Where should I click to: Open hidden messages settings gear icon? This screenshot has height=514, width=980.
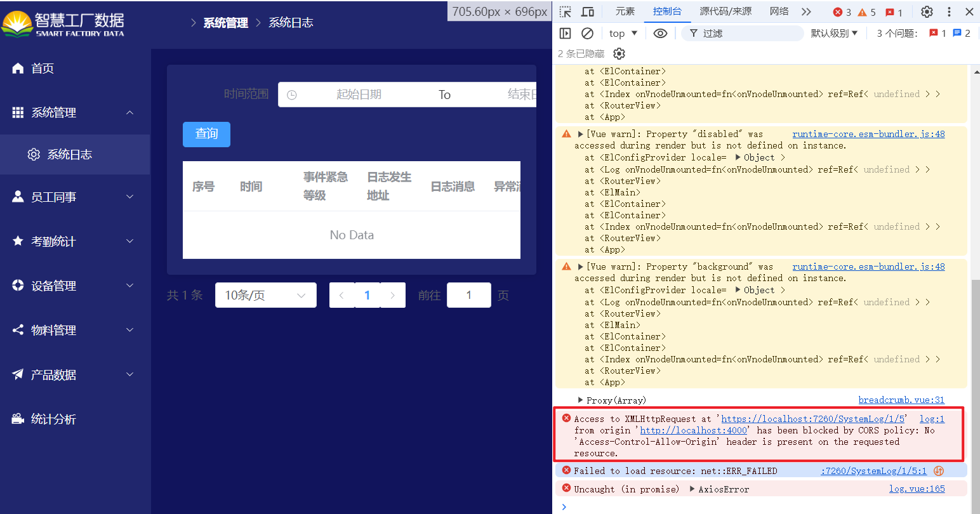click(x=619, y=53)
